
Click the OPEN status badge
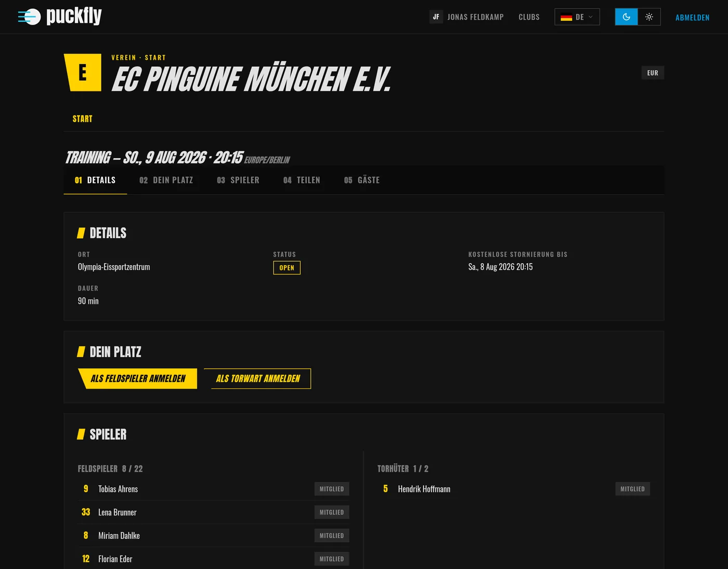click(287, 267)
